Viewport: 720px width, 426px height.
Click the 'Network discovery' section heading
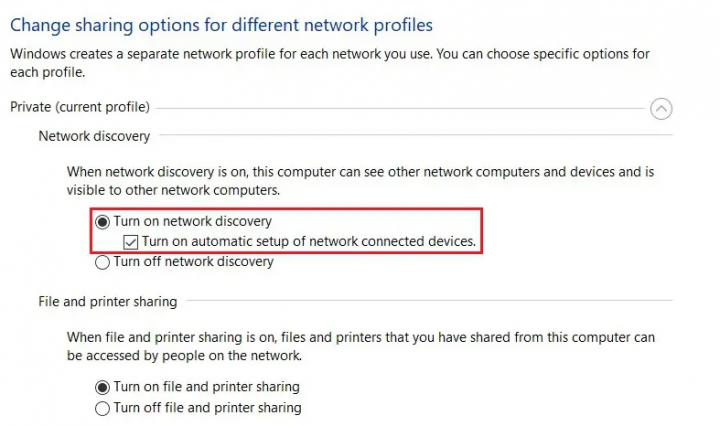coord(94,136)
